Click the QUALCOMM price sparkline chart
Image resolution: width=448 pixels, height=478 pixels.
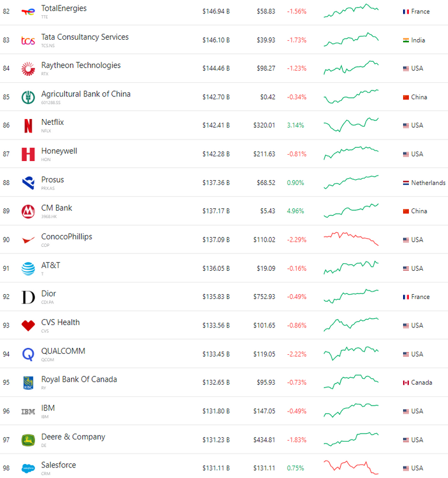tap(351, 353)
